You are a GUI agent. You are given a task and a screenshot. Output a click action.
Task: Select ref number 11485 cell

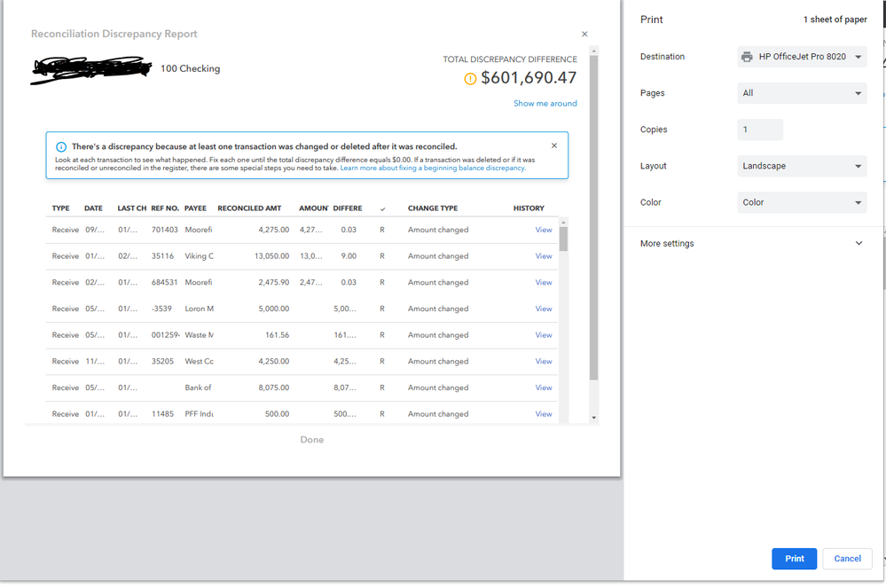coord(162,414)
